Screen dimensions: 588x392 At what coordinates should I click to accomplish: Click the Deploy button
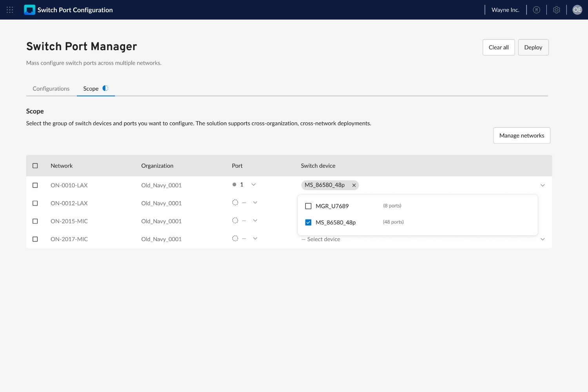tap(533, 47)
